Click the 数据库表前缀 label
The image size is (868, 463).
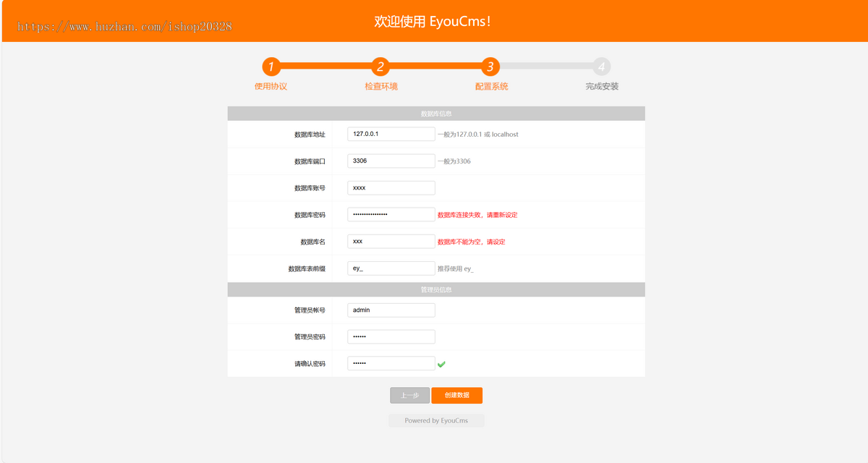point(307,268)
